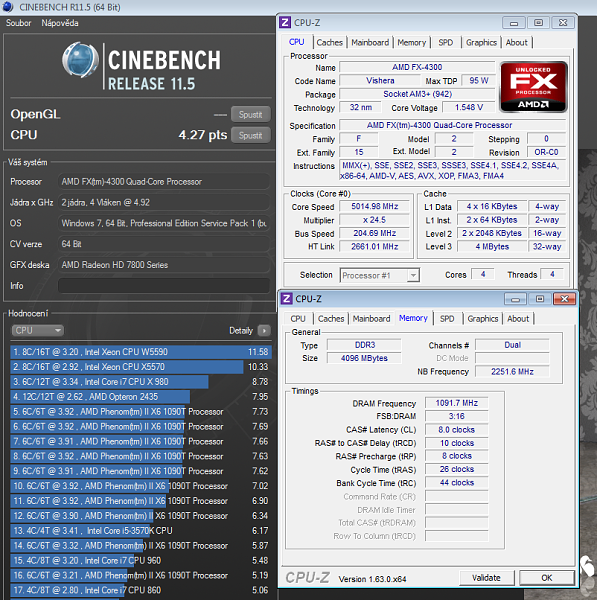The width and height of the screenshot is (597, 600).
Task: Switch to Caches tab in upper CPU-Z window
Action: click(329, 42)
